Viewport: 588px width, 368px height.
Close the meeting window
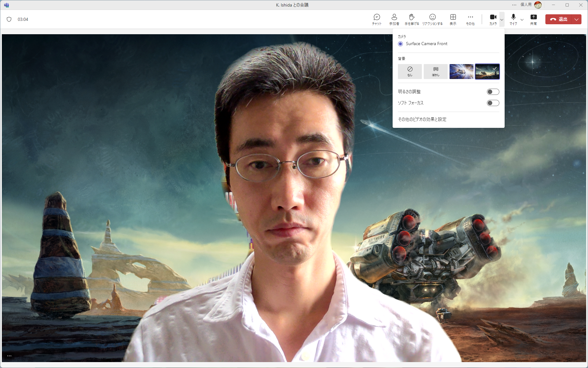coord(581,5)
